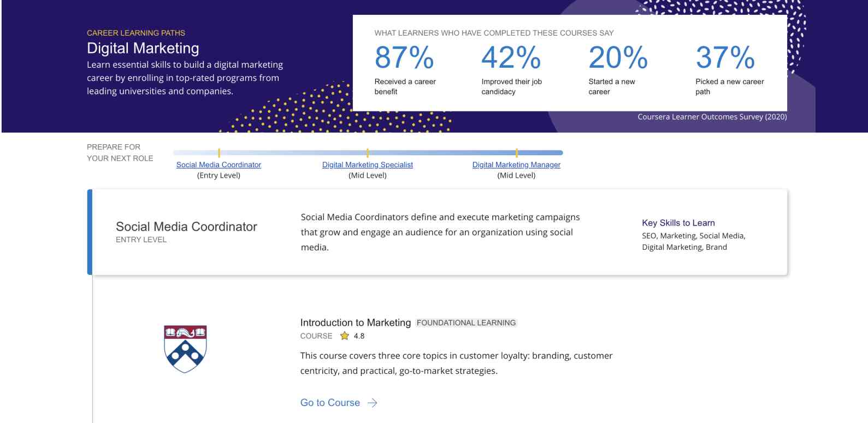
Task: Click the COURSE label beside the star rating
Action: point(316,336)
